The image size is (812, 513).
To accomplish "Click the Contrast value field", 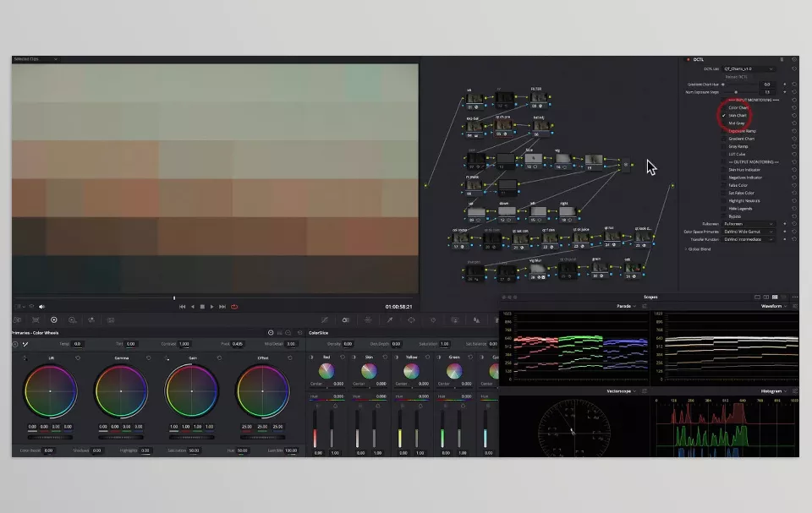I will tap(184, 344).
